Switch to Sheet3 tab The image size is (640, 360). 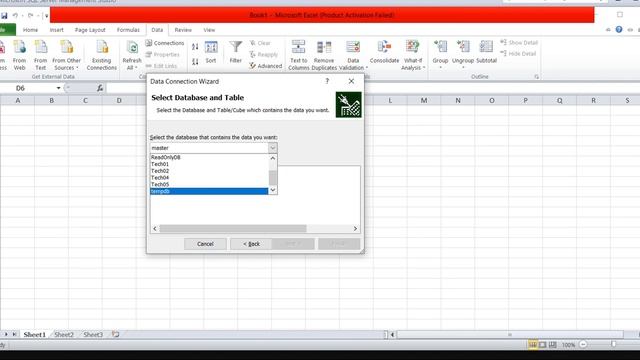93,334
